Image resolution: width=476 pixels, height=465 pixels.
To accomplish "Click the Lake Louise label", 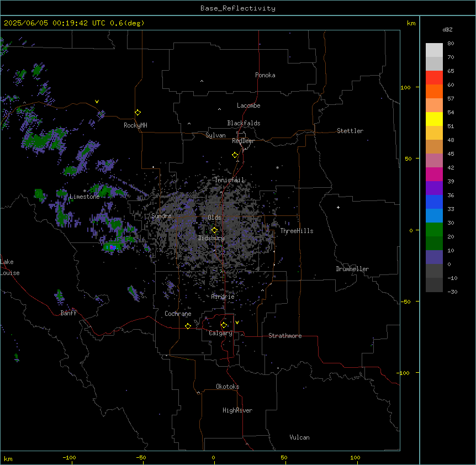I will [10, 267].
